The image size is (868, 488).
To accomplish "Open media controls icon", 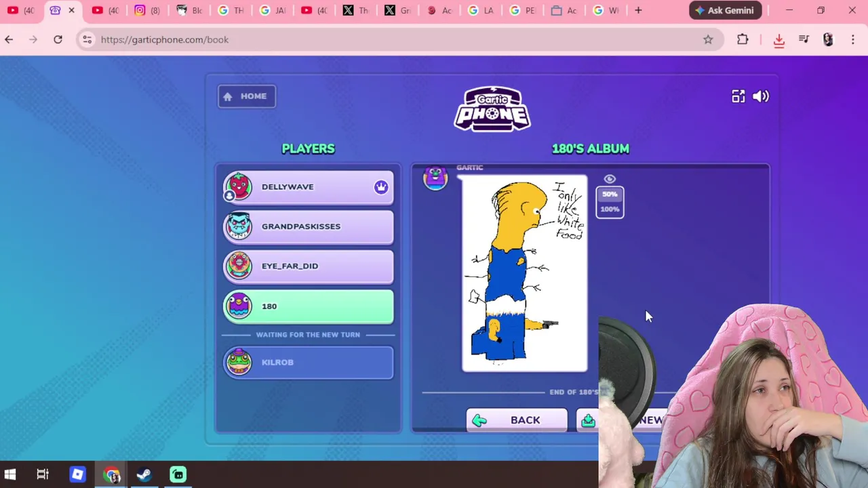I will click(804, 39).
